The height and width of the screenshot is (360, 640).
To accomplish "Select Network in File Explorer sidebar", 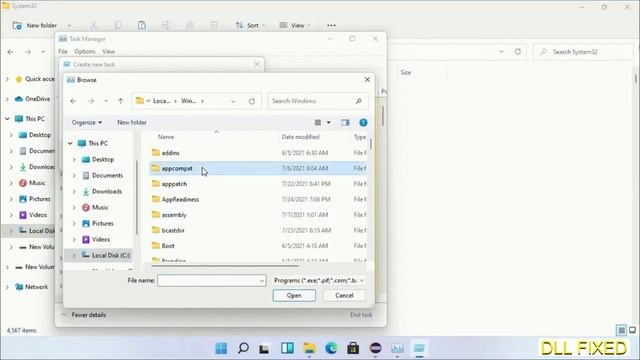I will point(31,287).
